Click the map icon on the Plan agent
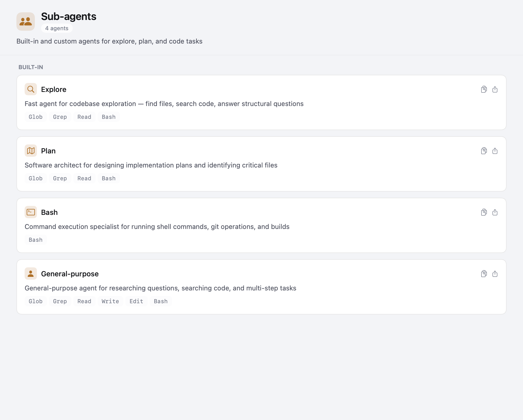The height and width of the screenshot is (420, 523). (31, 151)
